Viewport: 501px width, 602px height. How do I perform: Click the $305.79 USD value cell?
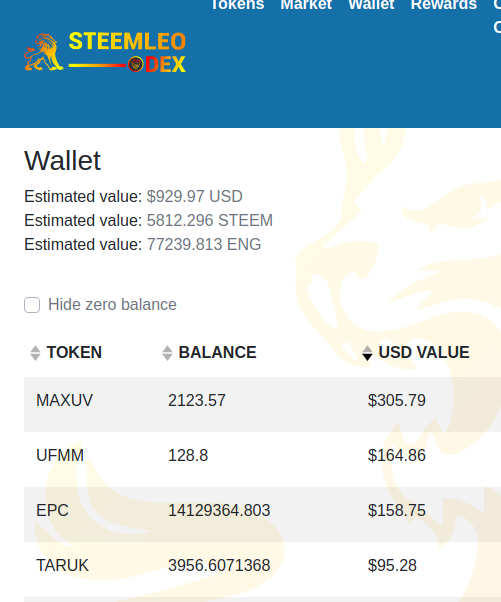[397, 400]
